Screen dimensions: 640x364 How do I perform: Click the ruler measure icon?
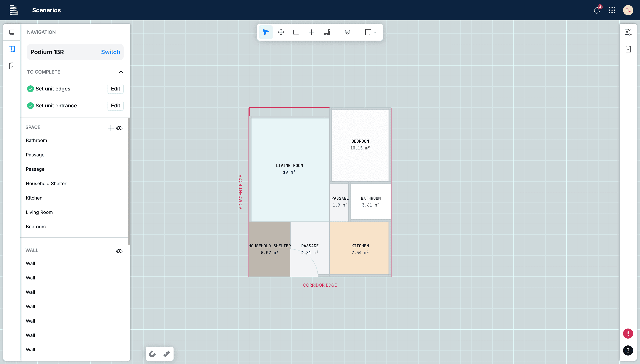[x=167, y=354]
